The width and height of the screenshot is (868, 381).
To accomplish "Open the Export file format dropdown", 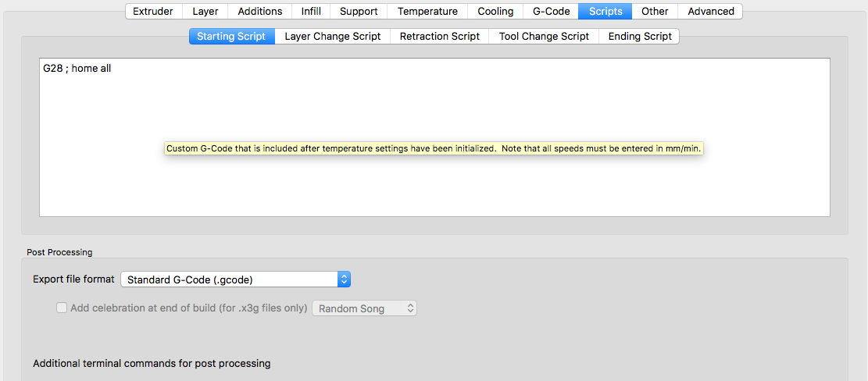I will [236, 280].
